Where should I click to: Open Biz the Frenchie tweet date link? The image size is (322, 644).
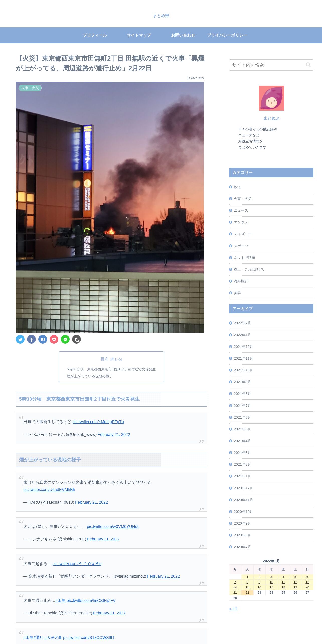(109, 613)
